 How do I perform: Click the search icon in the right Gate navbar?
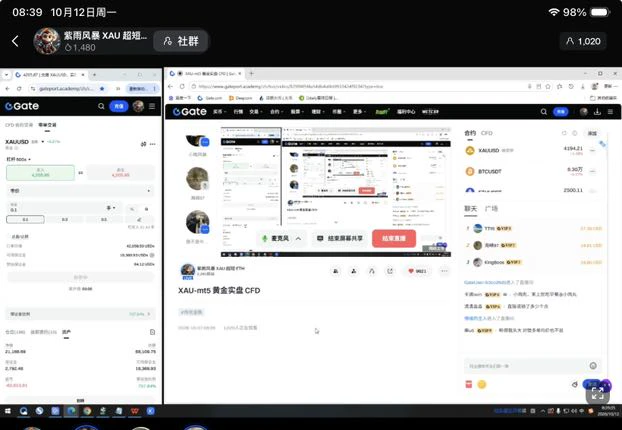point(544,112)
